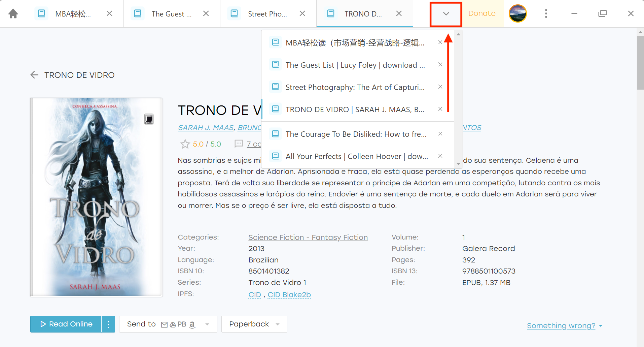Select series text Trono de Vidro 1
This screenshot has width=644, height=347.
pos(277,283)
